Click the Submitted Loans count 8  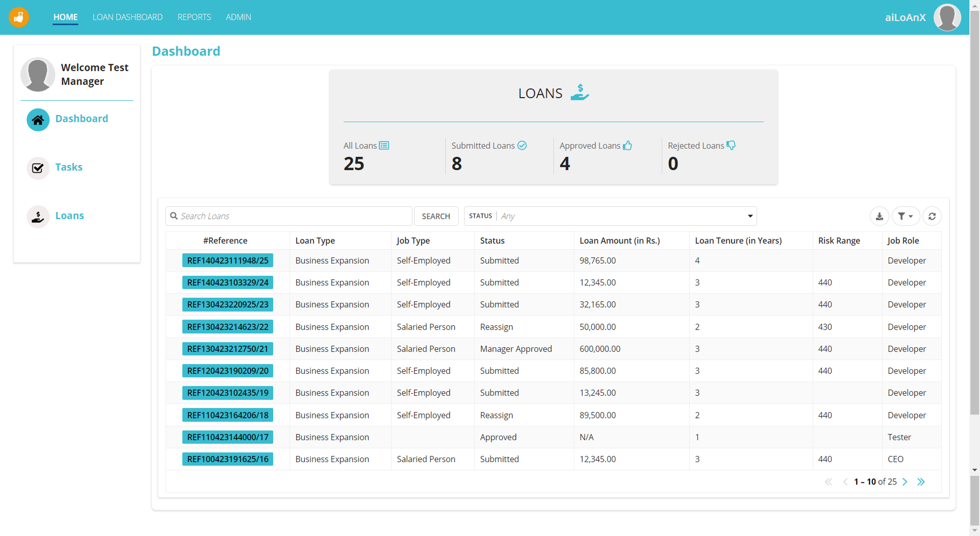pos(457,164)
